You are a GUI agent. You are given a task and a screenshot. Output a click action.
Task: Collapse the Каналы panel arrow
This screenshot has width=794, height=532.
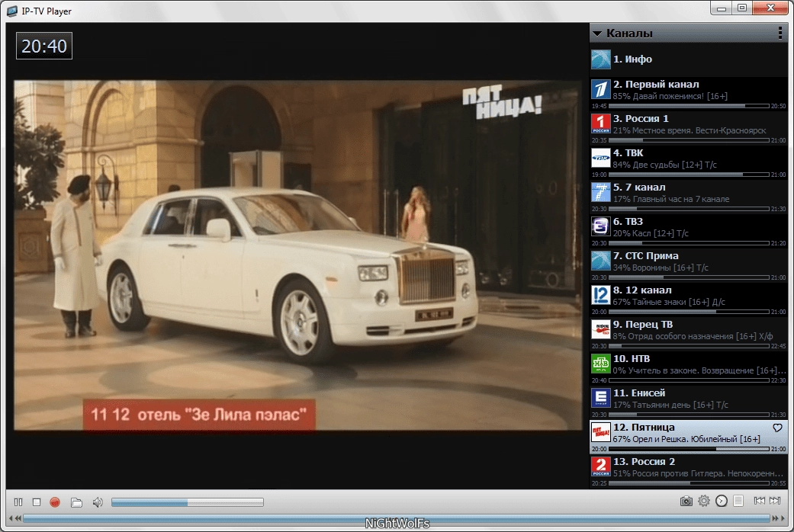coord(597,34)
